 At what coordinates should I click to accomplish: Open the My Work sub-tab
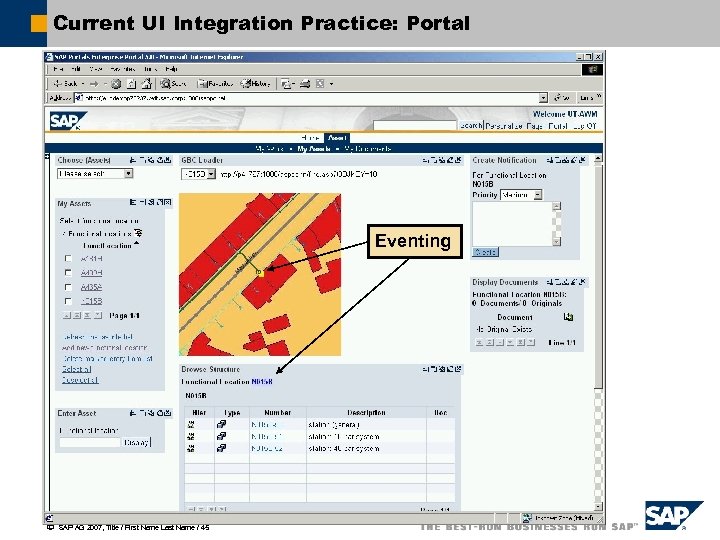269,149
